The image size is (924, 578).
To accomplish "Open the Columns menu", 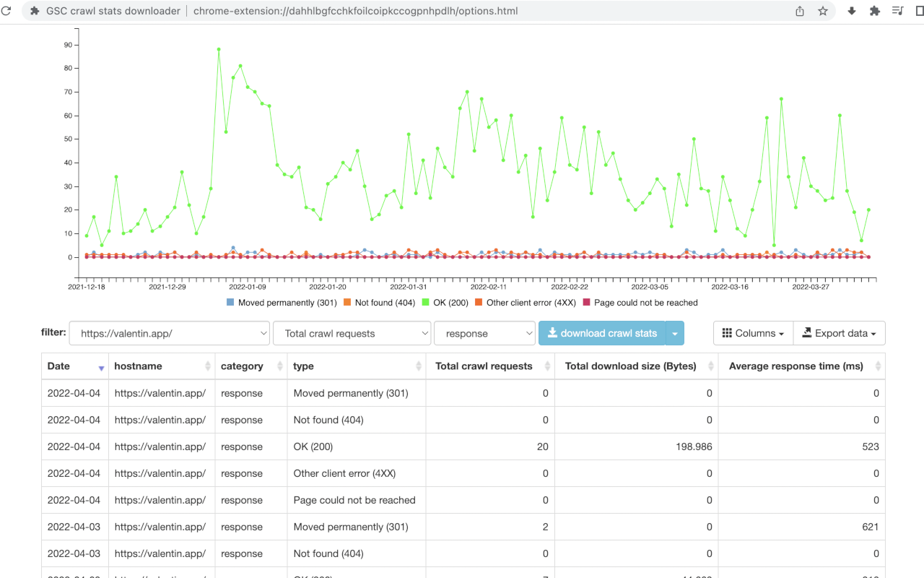I will click(x=753, y=333).
